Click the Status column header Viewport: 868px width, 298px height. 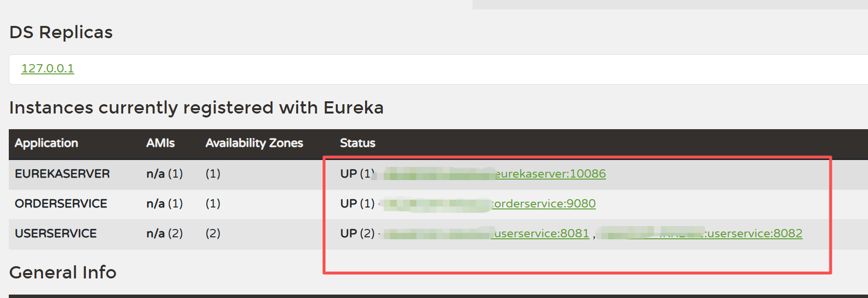pos(358,143)
